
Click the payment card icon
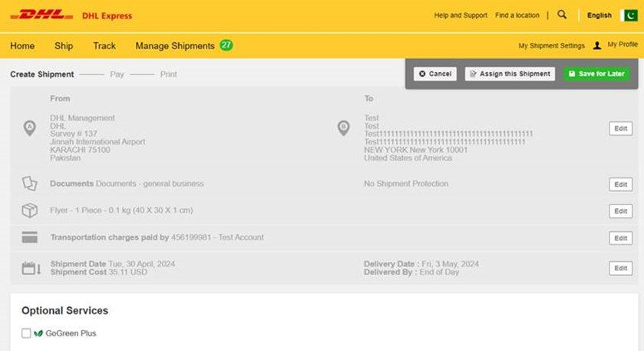[x=30, y=237]
